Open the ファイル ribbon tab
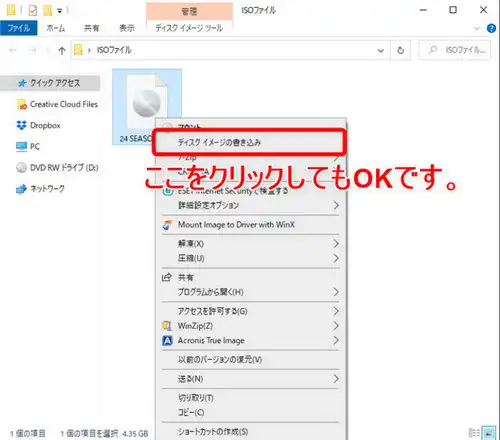 [19, 28]
